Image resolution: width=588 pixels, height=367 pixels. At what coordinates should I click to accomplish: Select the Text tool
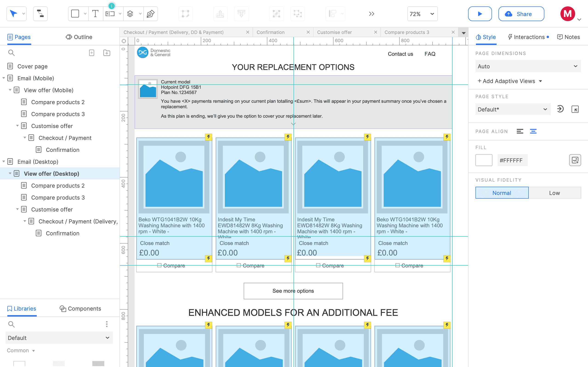click(96, 14)
